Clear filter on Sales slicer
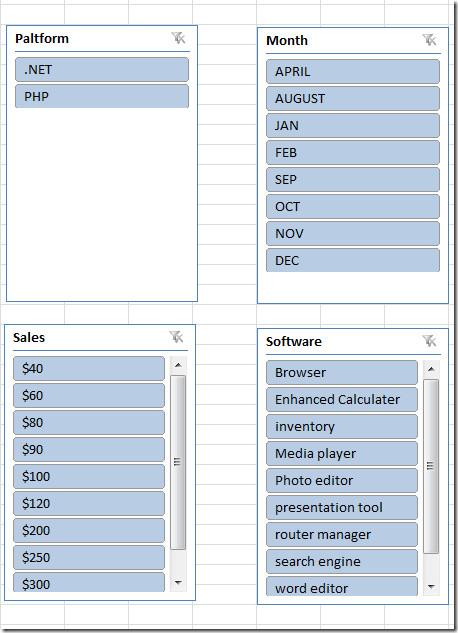Screen dimensions: 458x633 176,337
